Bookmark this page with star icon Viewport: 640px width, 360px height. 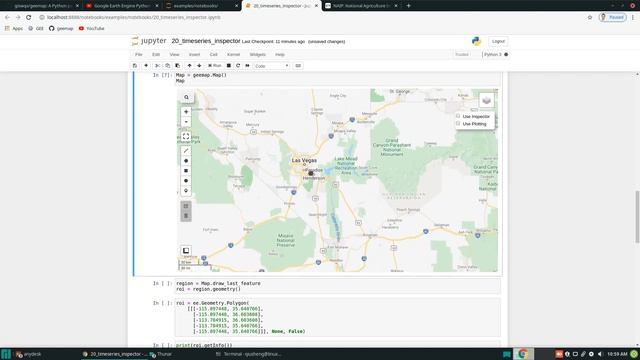tap(590, 18)
